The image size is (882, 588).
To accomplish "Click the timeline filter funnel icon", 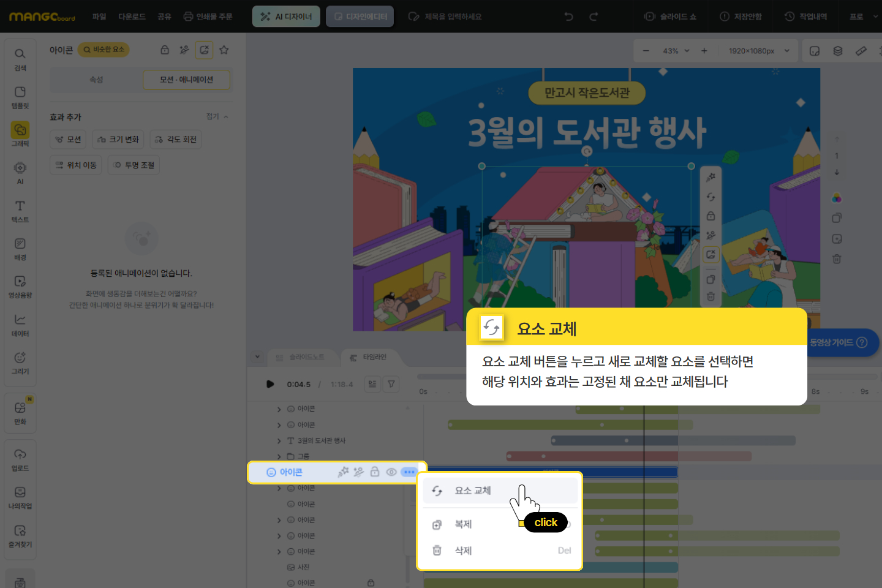I will [391, 384].
